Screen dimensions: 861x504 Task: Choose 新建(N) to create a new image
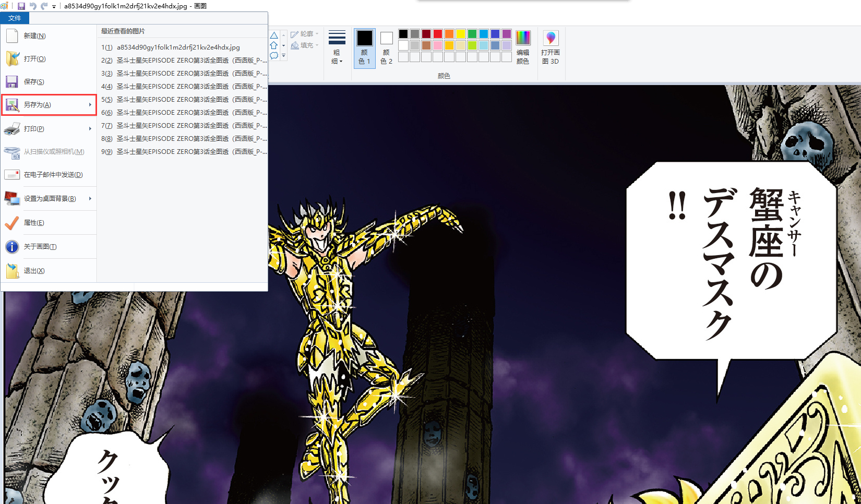click(x=49, y=36)
